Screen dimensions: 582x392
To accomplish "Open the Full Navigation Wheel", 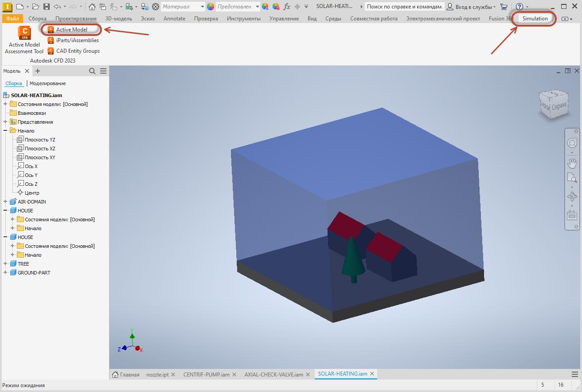I will click(572, 143).
